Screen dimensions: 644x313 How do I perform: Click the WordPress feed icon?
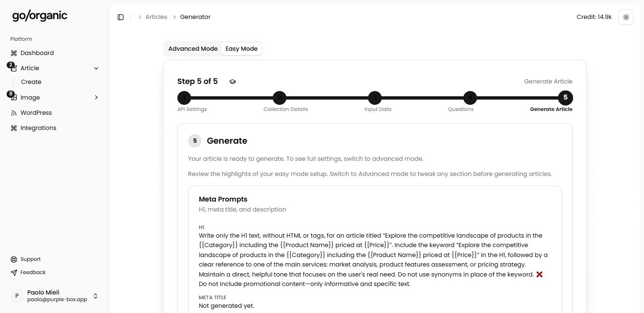point(14,113)
